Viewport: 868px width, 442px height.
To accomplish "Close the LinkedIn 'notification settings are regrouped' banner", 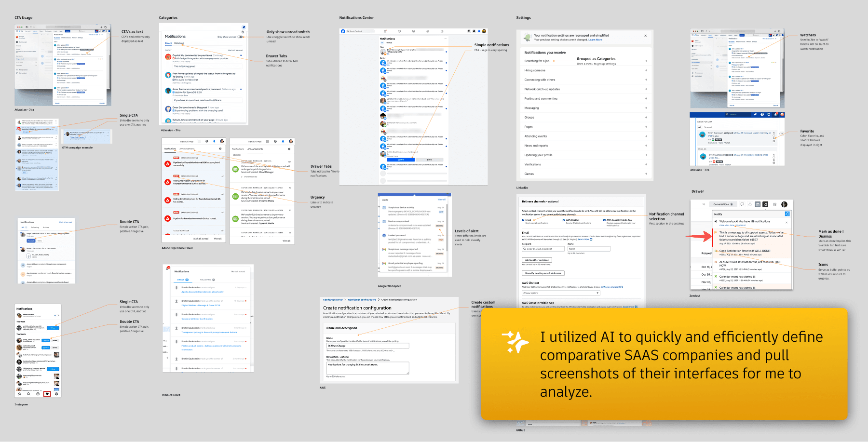I will (x=646, y=36).
